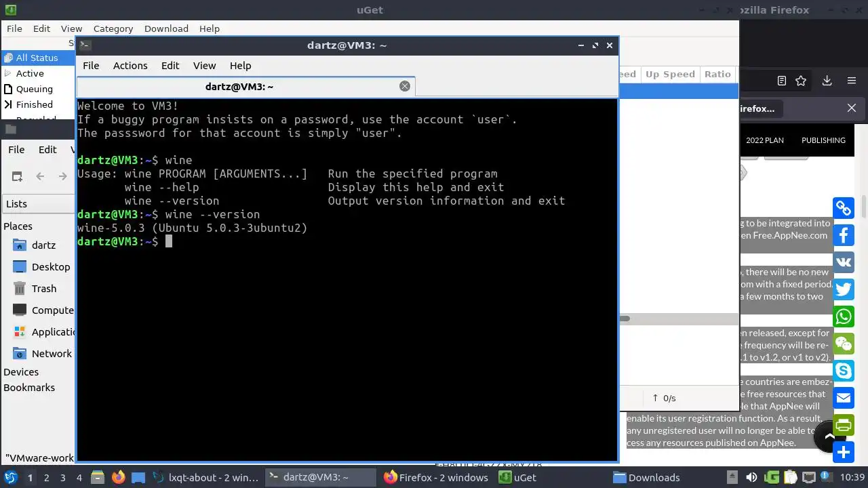Image resolution: width=868 pixels, height=488 pixels.
Task: Bookmark this page with star icon
Action: [801, 81]
